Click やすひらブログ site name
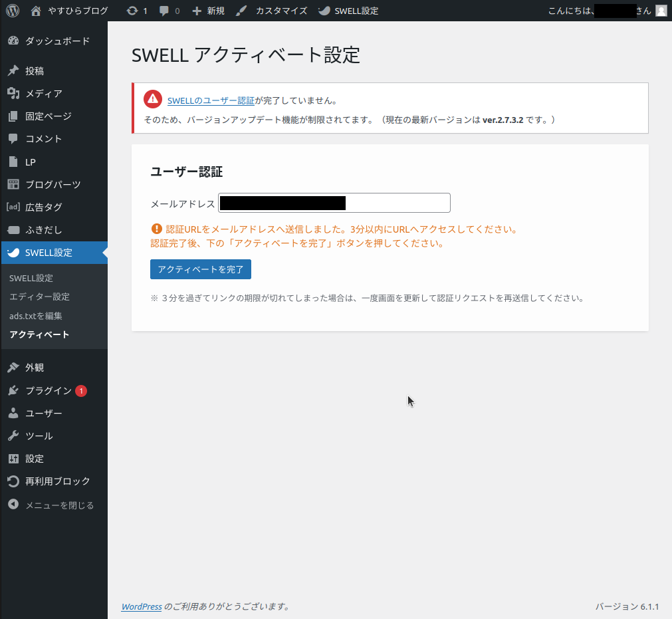 coord(78,11)
